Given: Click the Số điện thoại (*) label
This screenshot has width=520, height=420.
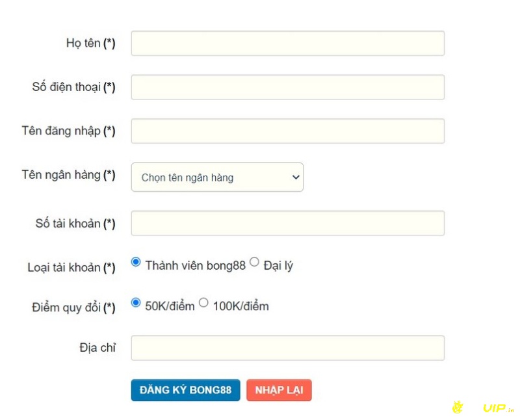Looking at the screenshot, I should [73, 87].
